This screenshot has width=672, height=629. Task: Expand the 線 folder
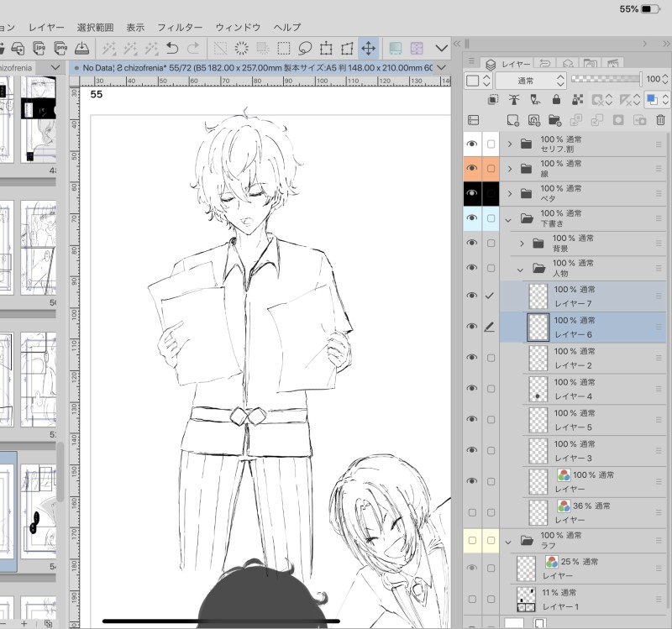[510, 169]
